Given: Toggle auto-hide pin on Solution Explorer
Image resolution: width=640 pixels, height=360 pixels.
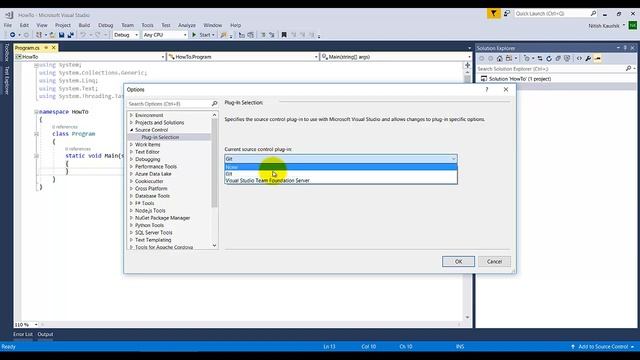Looking at the screenshot, I should (x=625, y=48).
